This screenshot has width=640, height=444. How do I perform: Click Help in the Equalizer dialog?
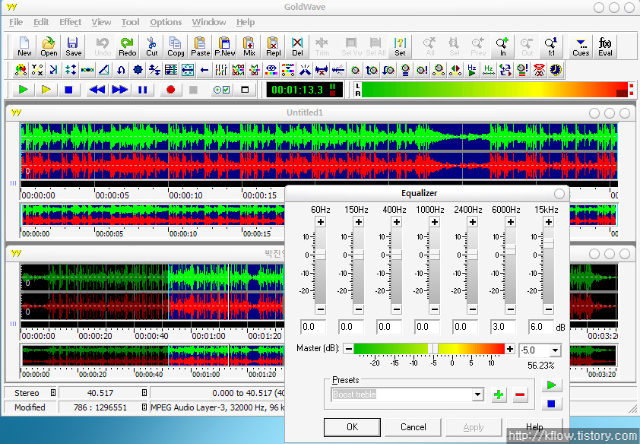(x=534, y=427)
